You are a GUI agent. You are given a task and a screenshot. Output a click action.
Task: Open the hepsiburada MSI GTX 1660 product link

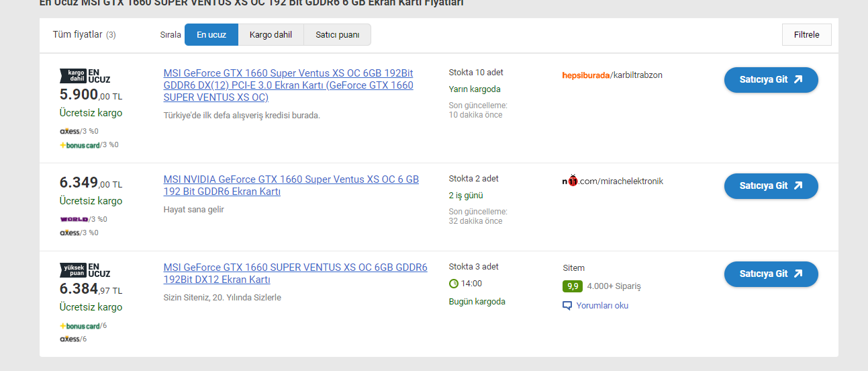289,85
